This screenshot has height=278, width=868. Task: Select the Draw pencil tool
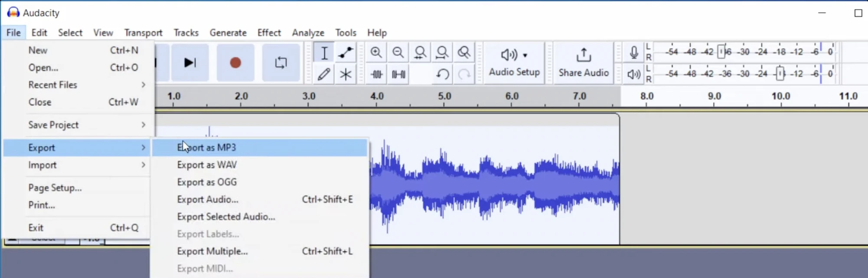[x=324, y=74]
